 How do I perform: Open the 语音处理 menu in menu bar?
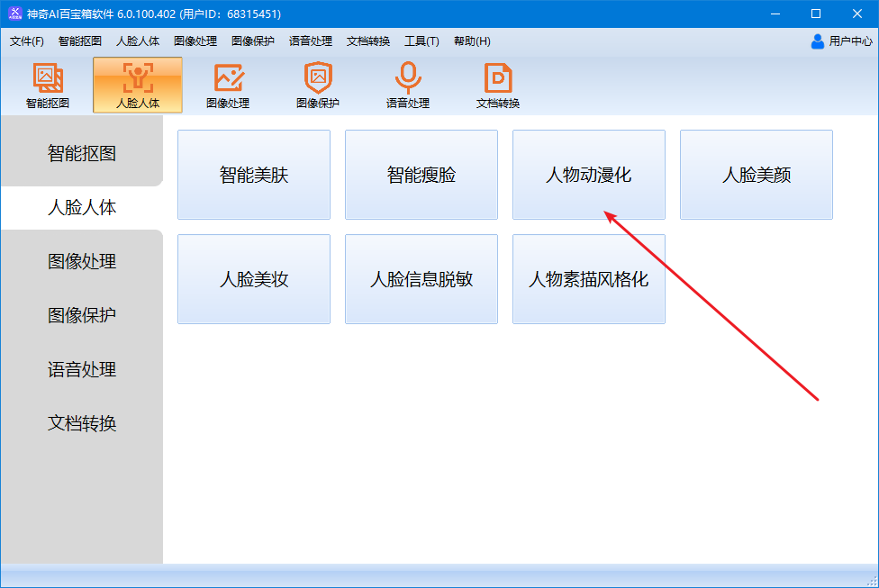[x=311, y=41]
